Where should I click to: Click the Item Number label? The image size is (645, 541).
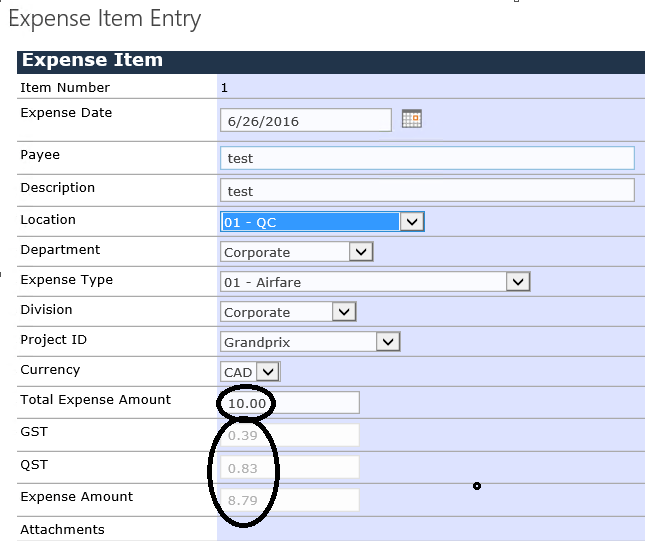(65, 88)
